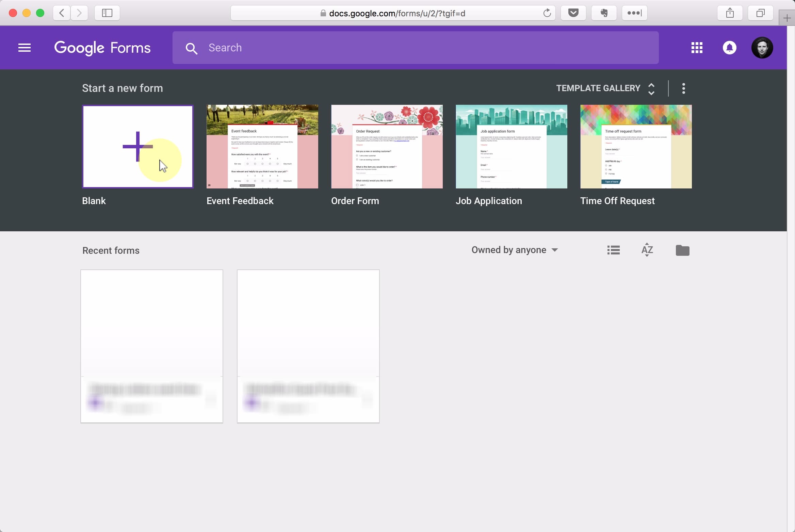Screen dimensions: 795x532
Task: Click the Recent forms heading
Action: (x=111, y=250)
